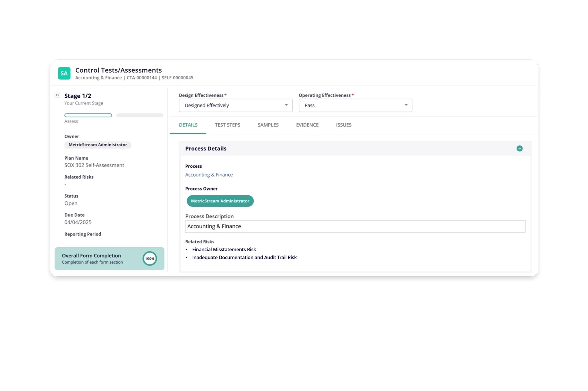
Task: Switch to the Samples tab
Action: click(x=268, y=125)
